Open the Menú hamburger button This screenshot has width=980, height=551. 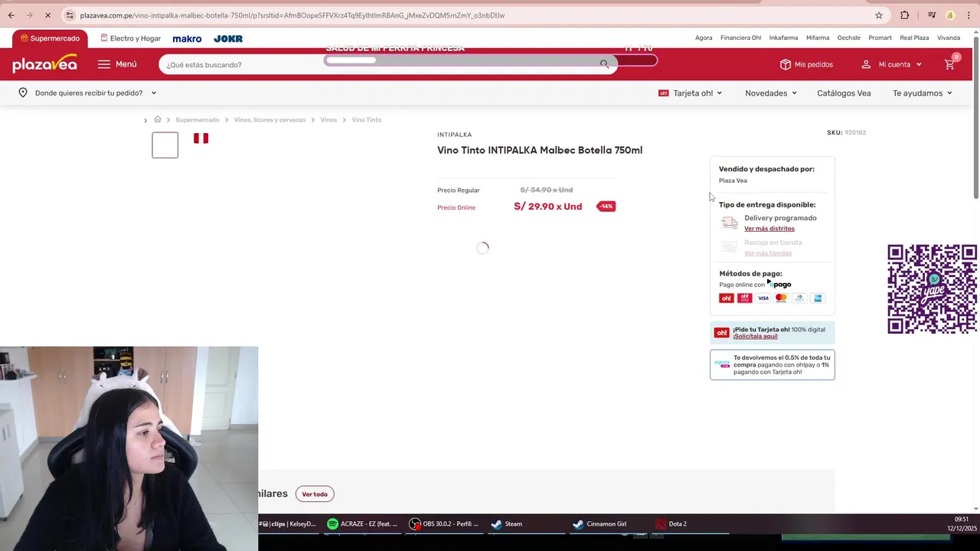pyautogui.click(x=117, y=64)
